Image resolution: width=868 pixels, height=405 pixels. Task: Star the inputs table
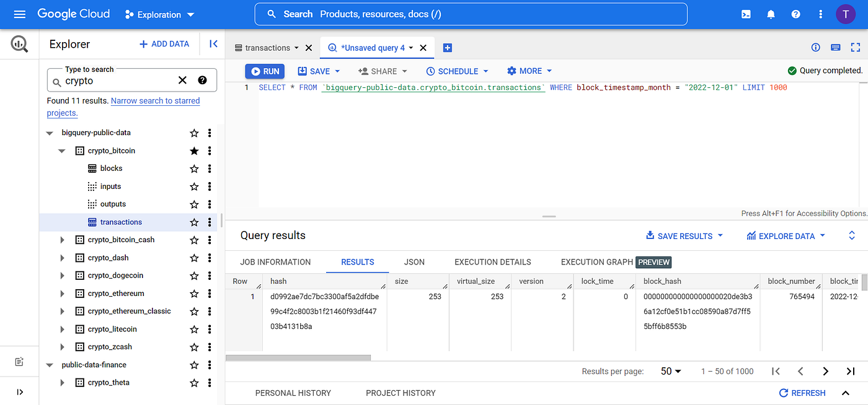tap(194, 186)
